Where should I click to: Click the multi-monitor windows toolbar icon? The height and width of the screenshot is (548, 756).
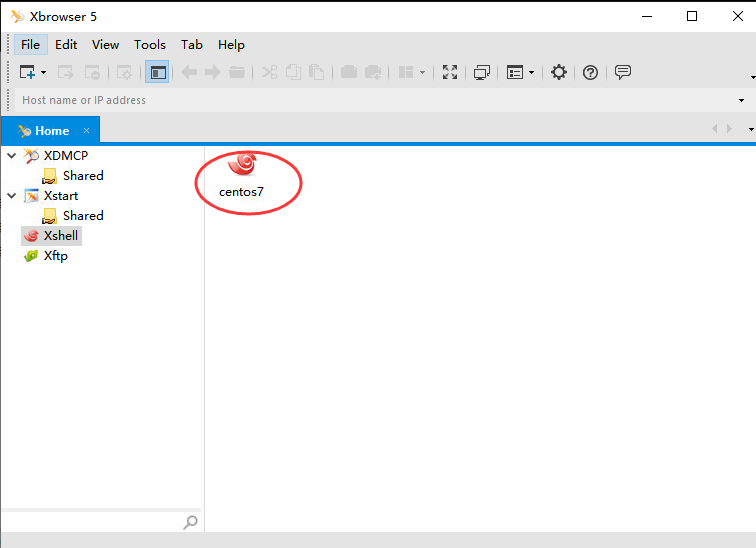(x=481, y=72)
